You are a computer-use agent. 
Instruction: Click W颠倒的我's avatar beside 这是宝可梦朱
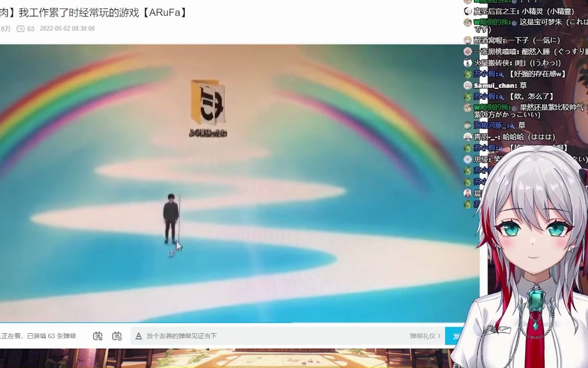tap(468, 22)
